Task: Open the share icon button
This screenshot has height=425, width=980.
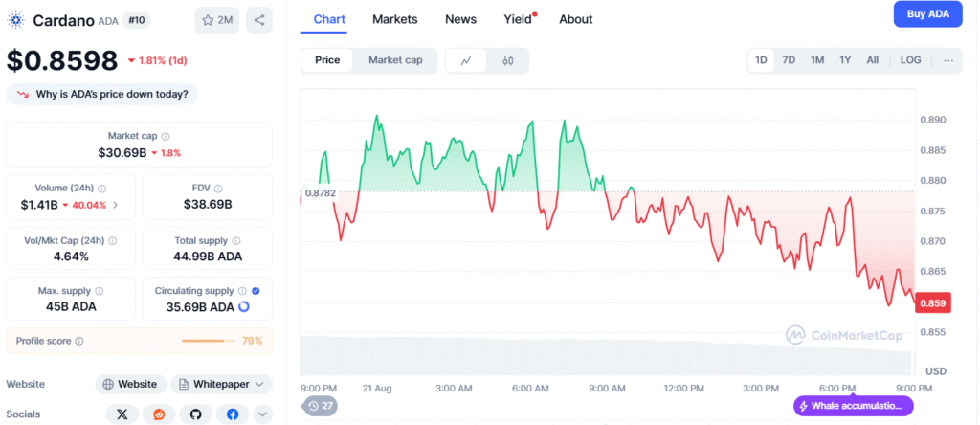Action: pos(258,20)
